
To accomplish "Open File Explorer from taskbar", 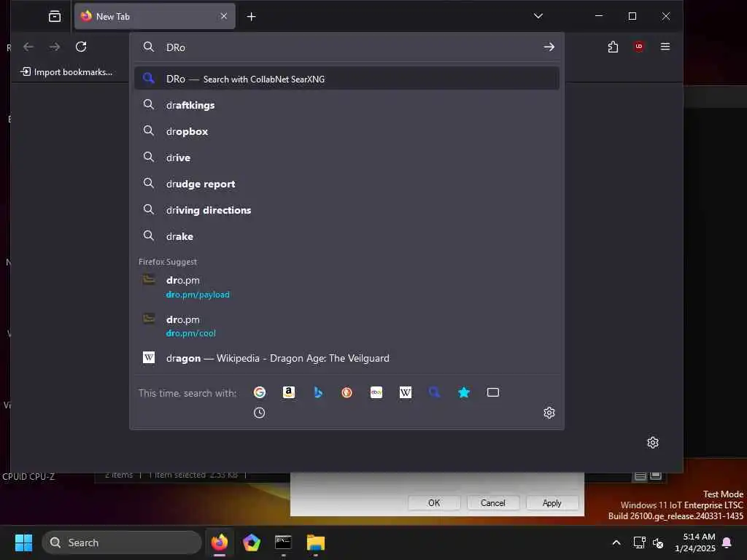I will pos(315,542).
